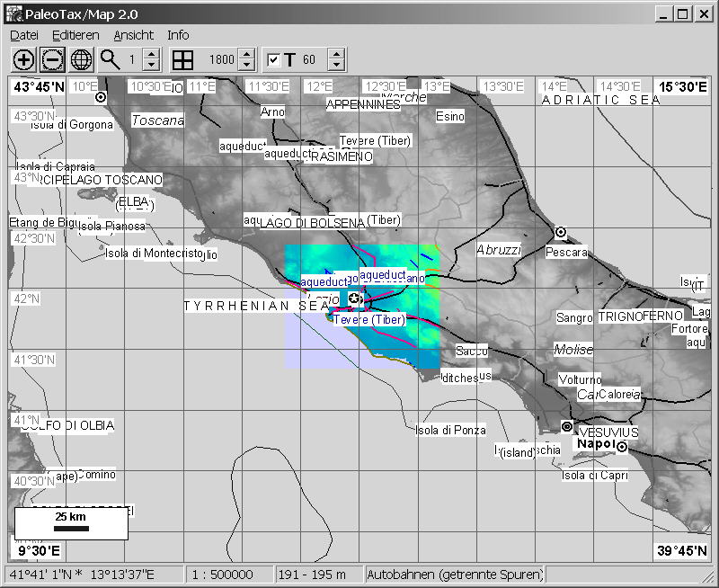Click the zoom in plus icon
The width and height of the screenshot is (719, 588).
(x=23, y=60)
